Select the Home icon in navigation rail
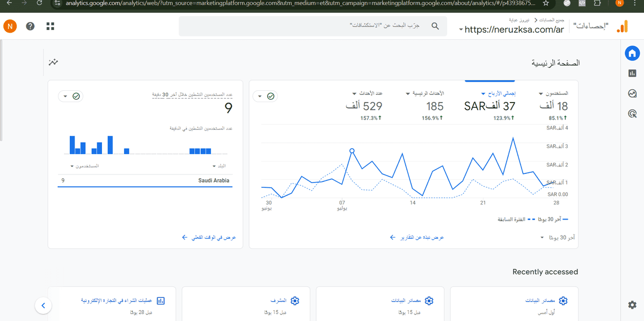 pos(632,53)
